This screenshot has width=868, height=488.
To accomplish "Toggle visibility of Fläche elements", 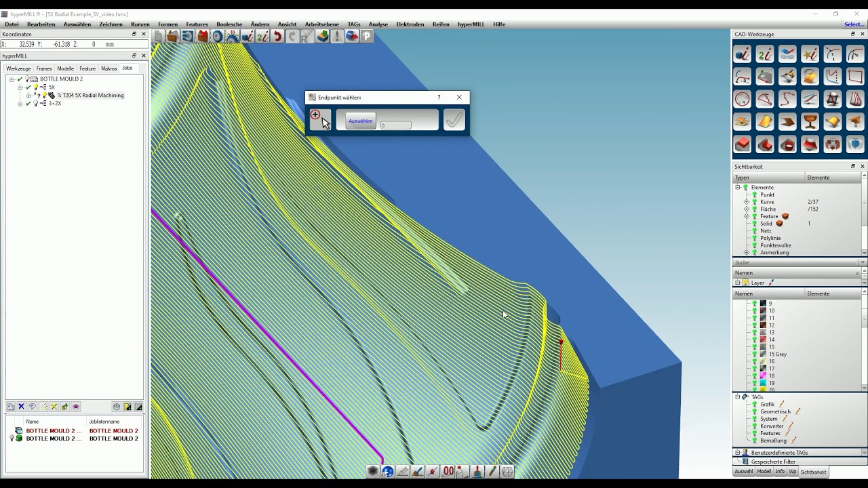I will [754, 209].
